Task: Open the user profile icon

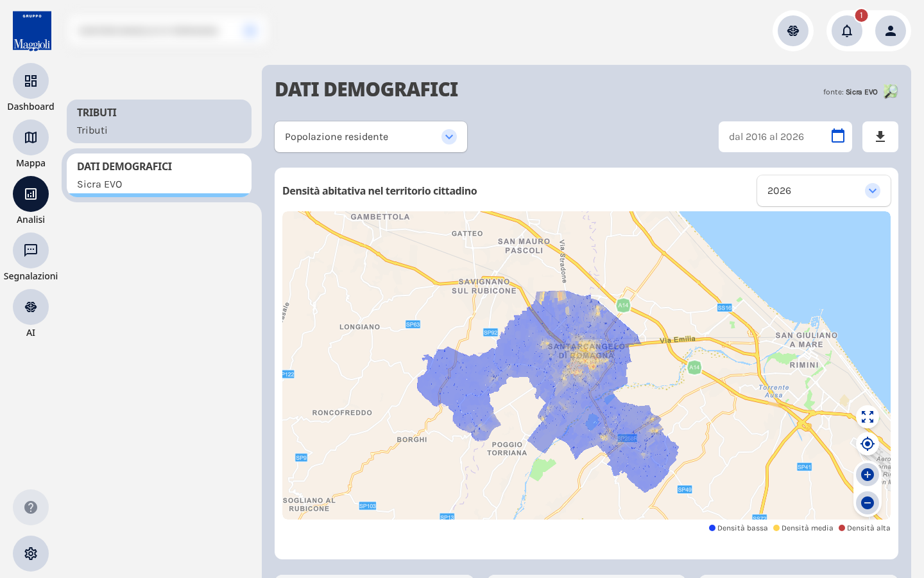Action: (x=891, y=31)
